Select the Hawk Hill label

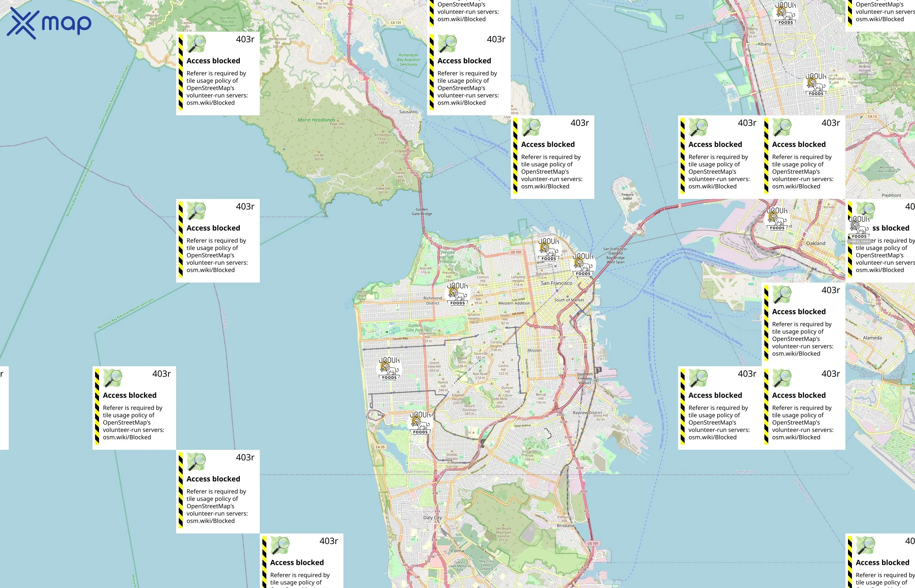pyautogui.click(x=383, y=190)
